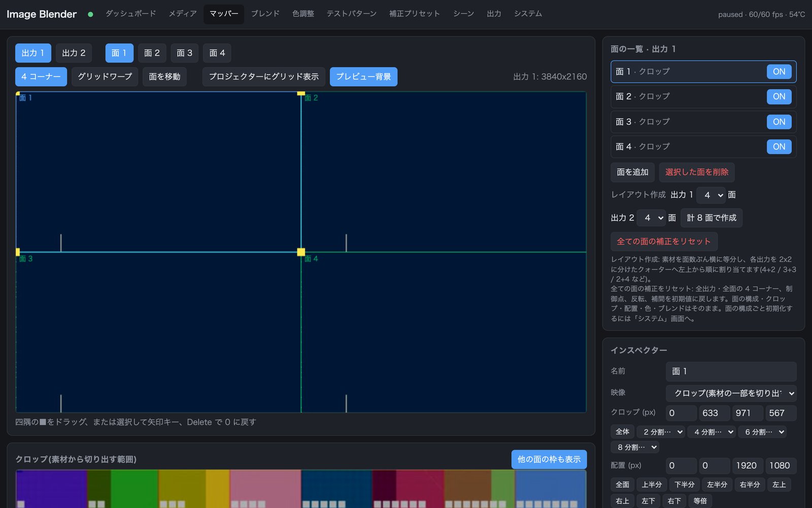Switch to グリッドワープ mode
The image size is (812, 508).
point(105,77)
